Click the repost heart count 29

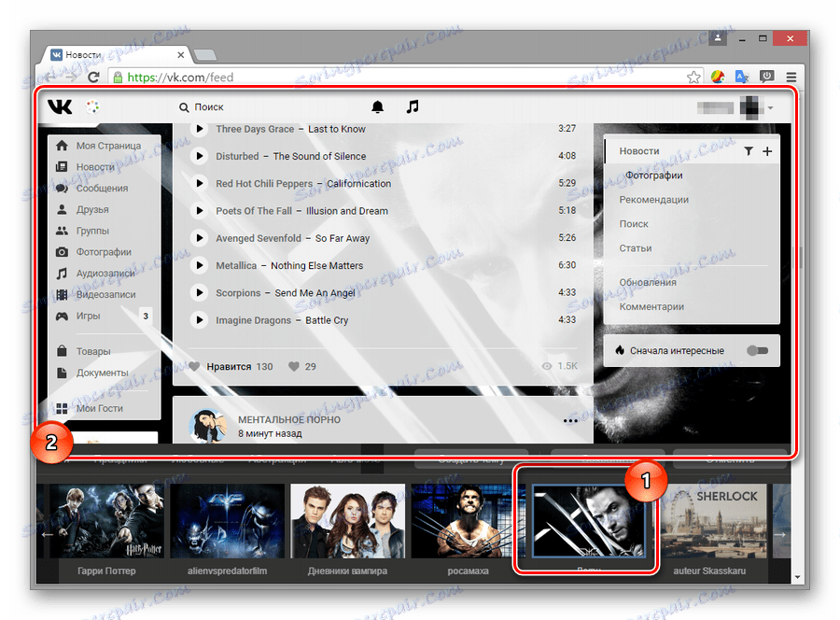point(302,367)
